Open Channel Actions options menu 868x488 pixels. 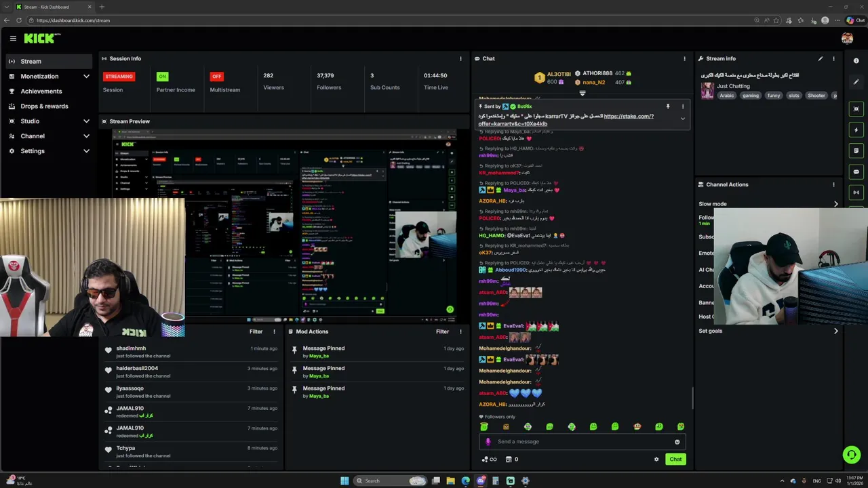833,184
